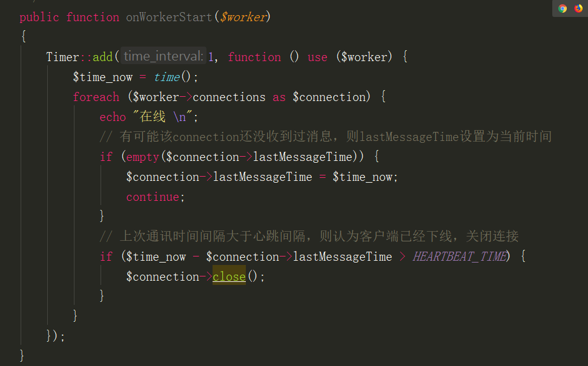Click the comment about lastMessageTime设置为当前时间
Screen dimensions: 588x366
[x=326, y=137]
